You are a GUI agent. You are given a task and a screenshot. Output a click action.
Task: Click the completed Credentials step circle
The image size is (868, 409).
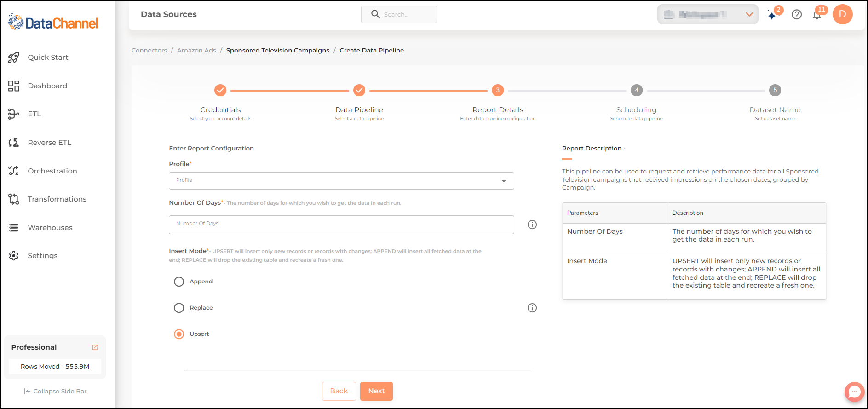click(x=220, y=90)
